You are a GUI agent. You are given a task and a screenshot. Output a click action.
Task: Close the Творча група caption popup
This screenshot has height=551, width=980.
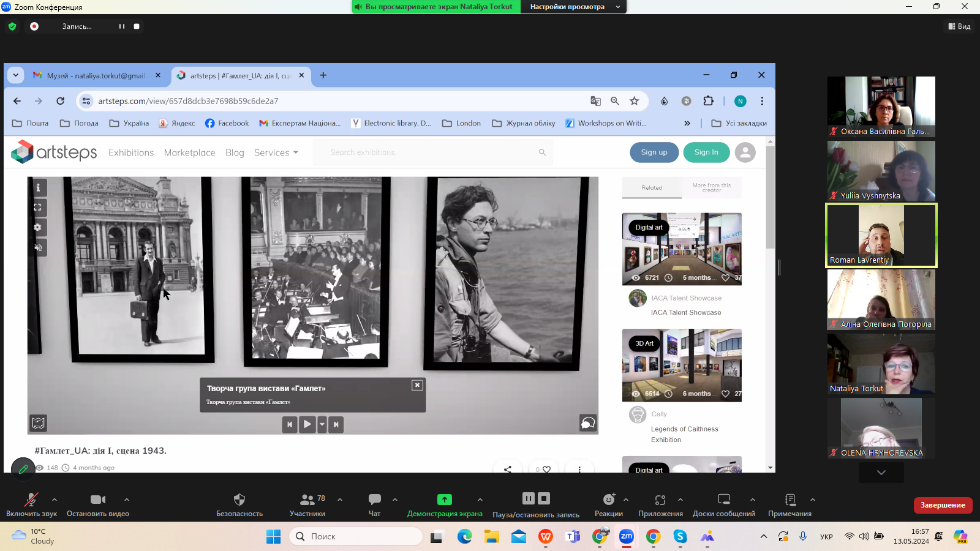417,385
